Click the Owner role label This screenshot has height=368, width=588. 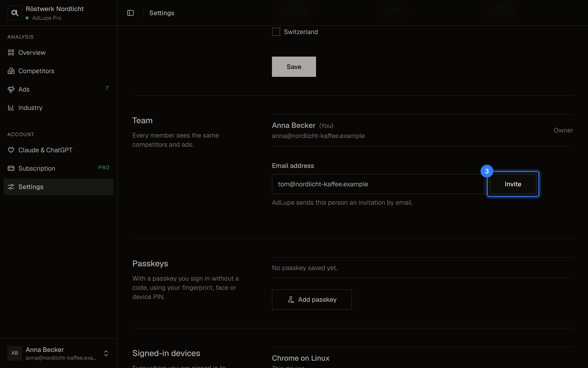[563, 130]
